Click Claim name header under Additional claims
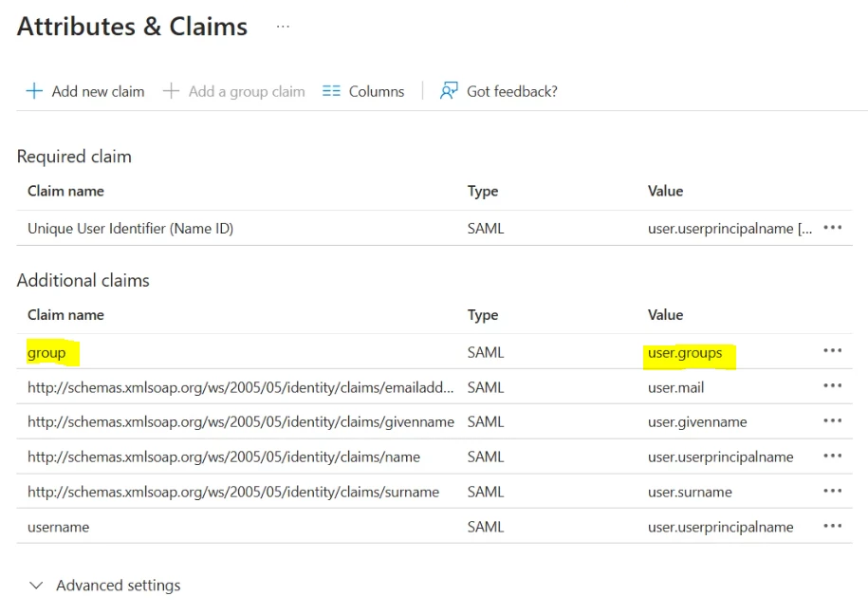 tap(65, 315)
